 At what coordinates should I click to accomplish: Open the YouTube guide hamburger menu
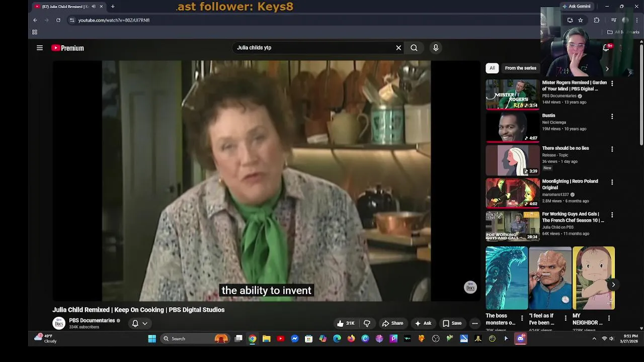click(40, 48)
